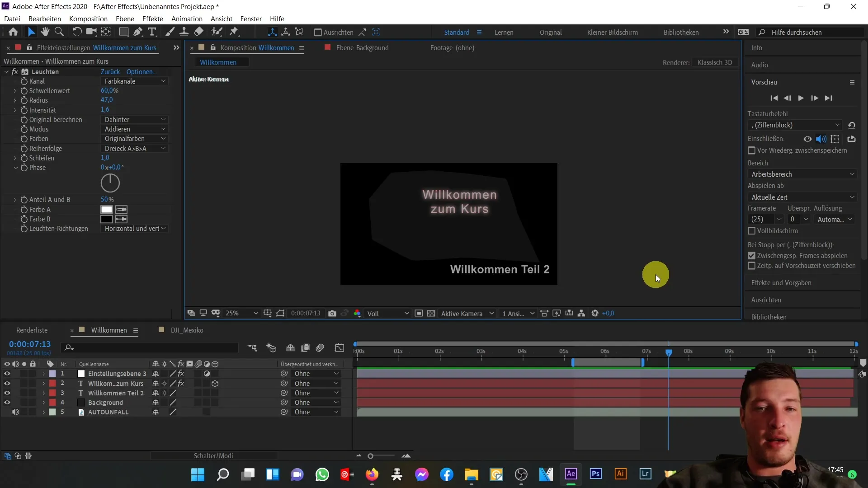Toggle transparency grid in viewer
Screen dimensions: 868x488
pyautogui.click(x=431, y=313)
